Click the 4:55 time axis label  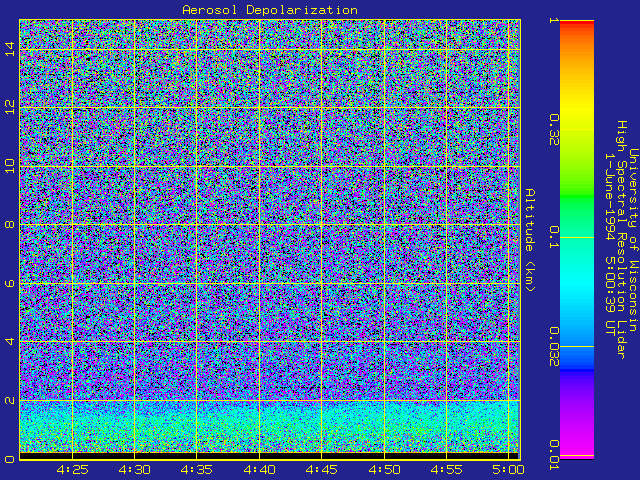coord(447,470)
